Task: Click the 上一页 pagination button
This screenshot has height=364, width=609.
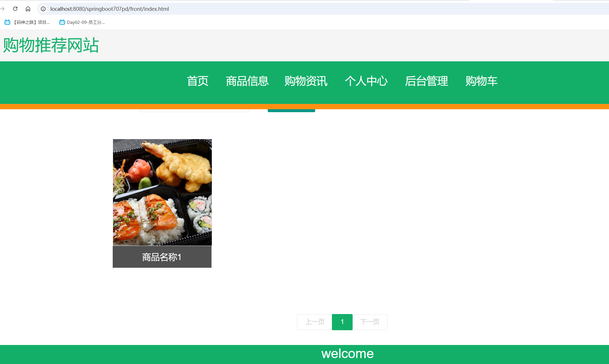Action: click(314, 322)
